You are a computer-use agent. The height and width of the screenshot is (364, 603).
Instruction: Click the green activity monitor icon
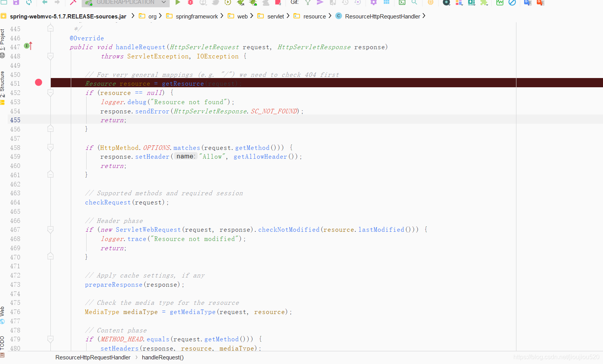click(499, 2)
